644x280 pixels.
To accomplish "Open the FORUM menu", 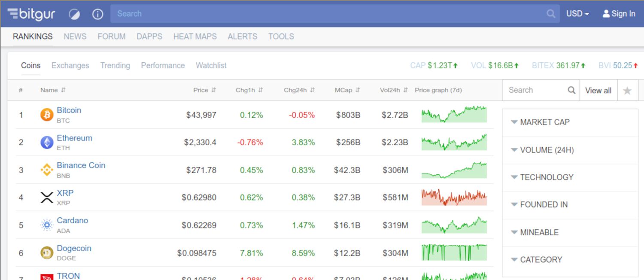I will 112,37.
